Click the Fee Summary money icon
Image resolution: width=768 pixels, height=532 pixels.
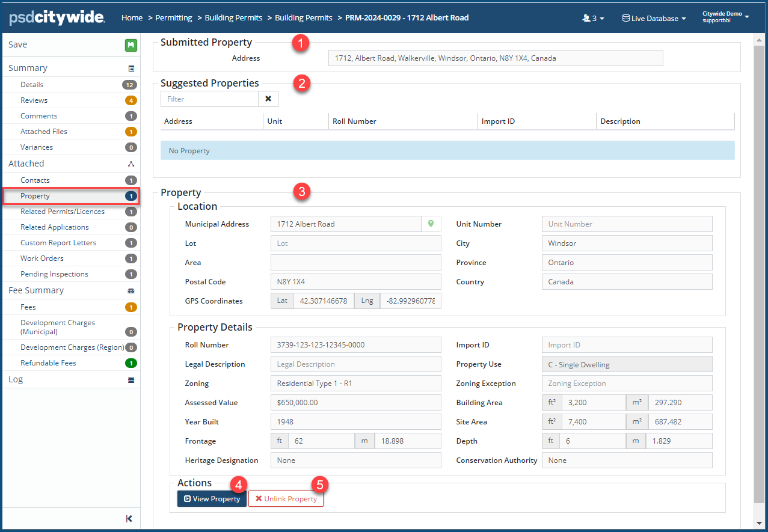click(131, 291)
